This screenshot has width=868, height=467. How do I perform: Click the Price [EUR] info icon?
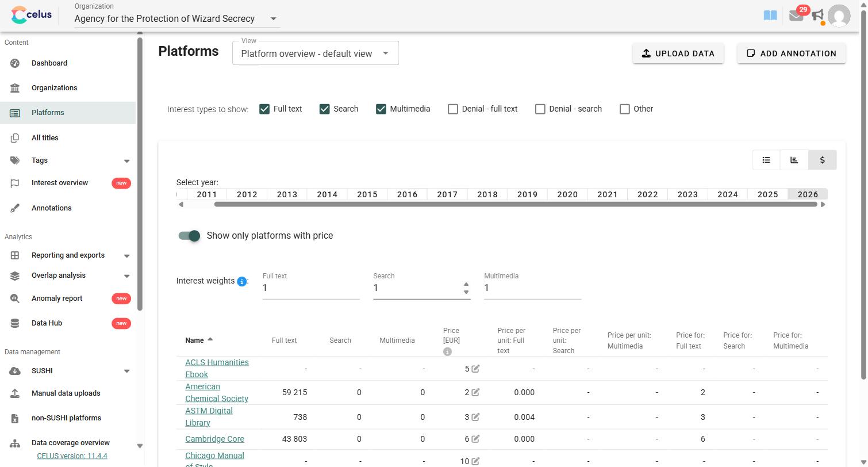(x=447, y=351)
